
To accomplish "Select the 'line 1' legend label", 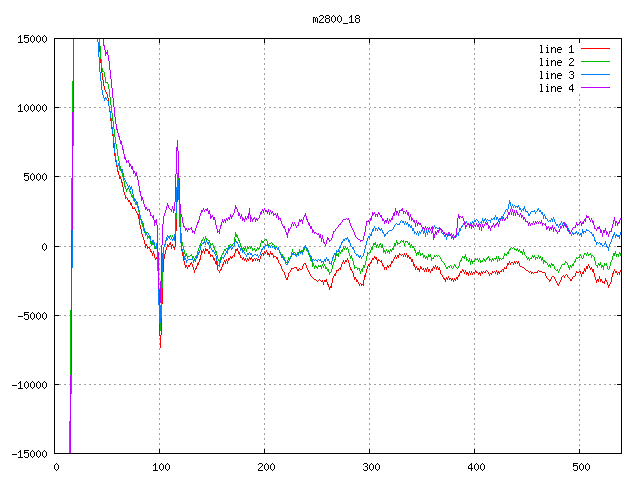I will [x=556, y=49].
